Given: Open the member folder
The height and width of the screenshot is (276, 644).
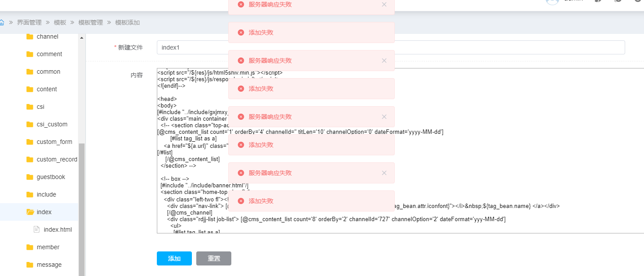Looking at the screenshot, I should pyautogui.click(x=48, y=247).
